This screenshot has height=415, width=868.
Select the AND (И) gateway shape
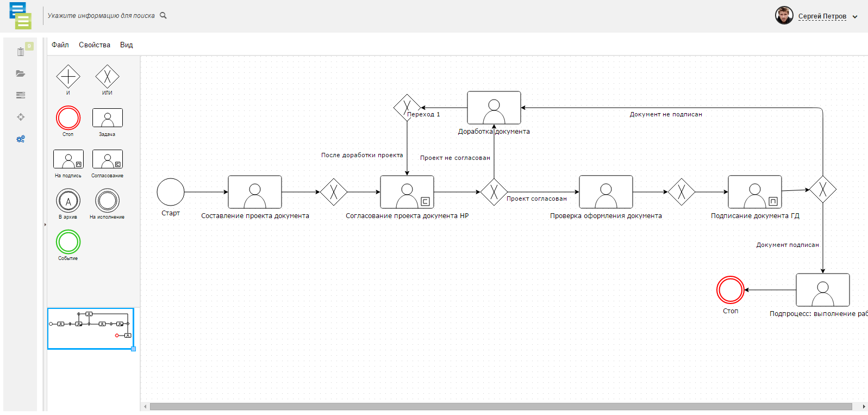[68, 77]
